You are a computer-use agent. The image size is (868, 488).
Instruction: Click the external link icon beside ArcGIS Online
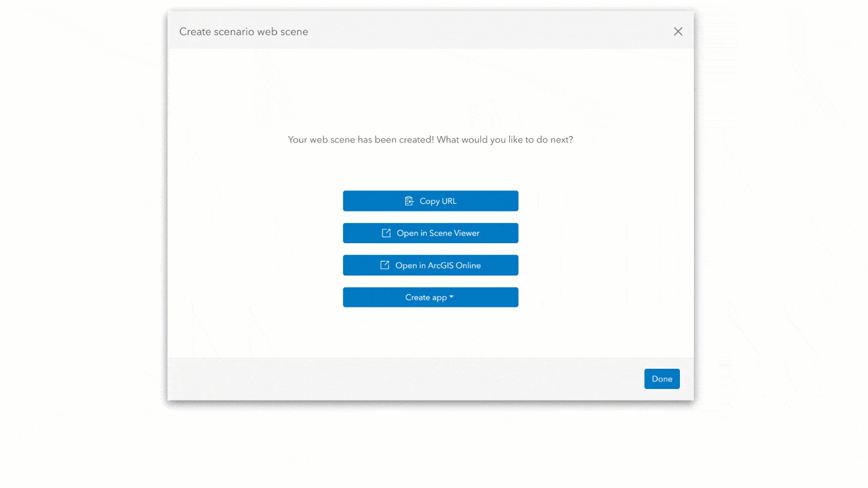click(x=384, y=265)
